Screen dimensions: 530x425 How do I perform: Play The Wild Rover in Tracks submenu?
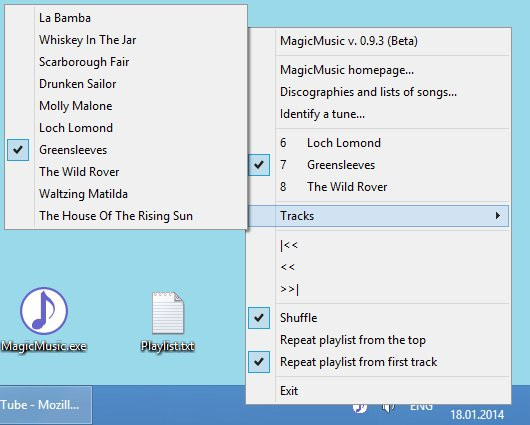click(125, 172)
